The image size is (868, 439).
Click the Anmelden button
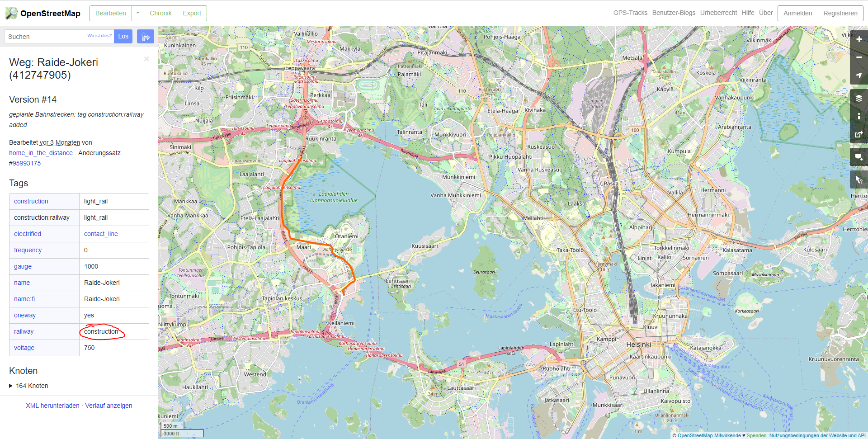coord(797,13)
